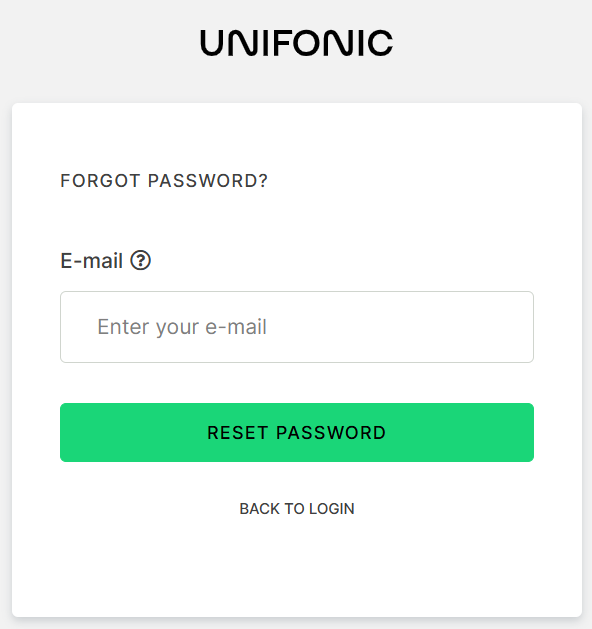Submit the form with Reset Password
This screenshot has width=592, height=629.
tap(297, 432)
